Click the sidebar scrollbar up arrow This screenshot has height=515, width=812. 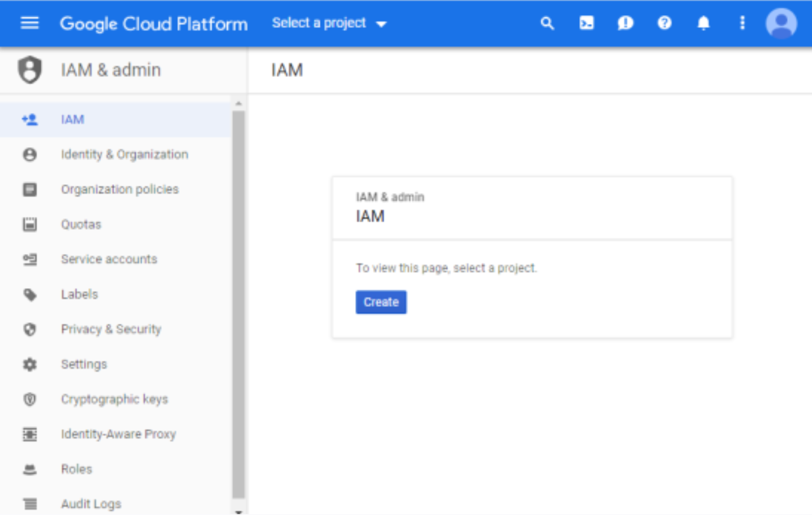(x=238, y=103)
